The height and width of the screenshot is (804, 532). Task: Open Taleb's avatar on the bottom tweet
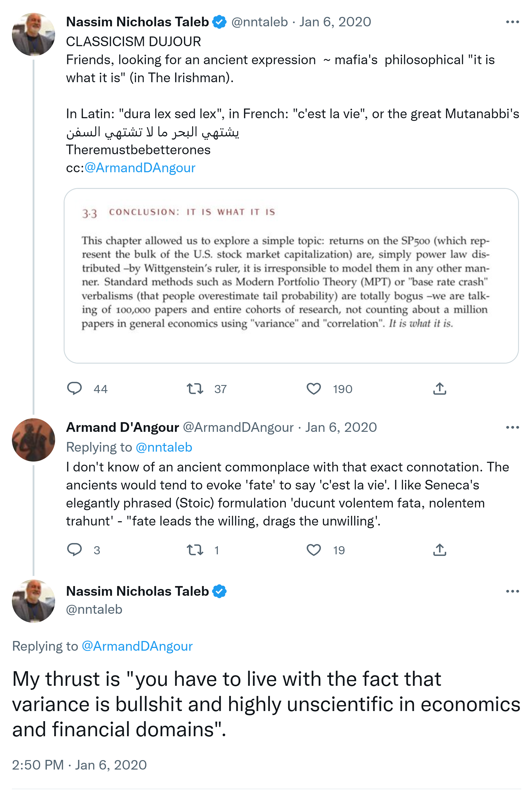tap(33, 601)
